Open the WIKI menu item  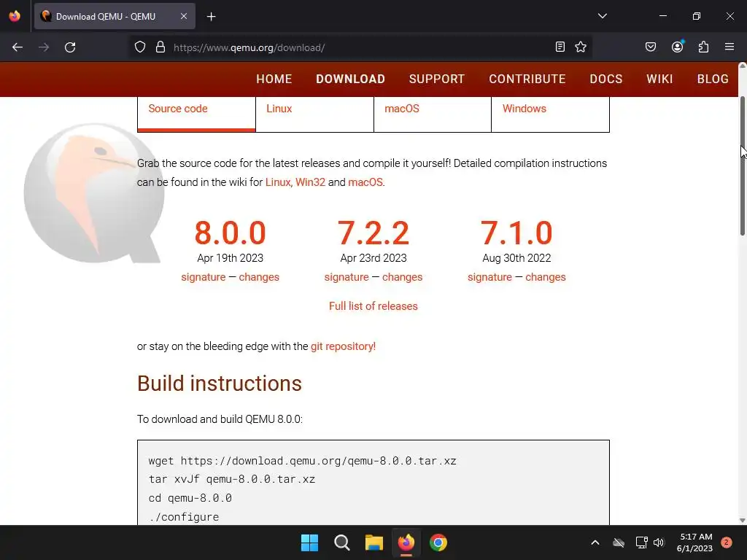point(659,79)
